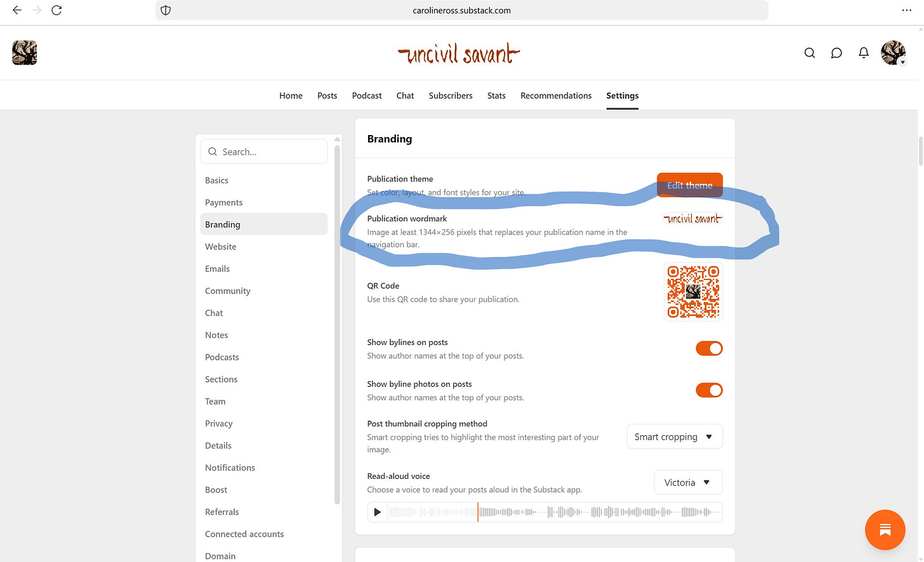This screenshot has height=562, width=924.
Task: Open Emails settings section
Action: tap(264, 269)
